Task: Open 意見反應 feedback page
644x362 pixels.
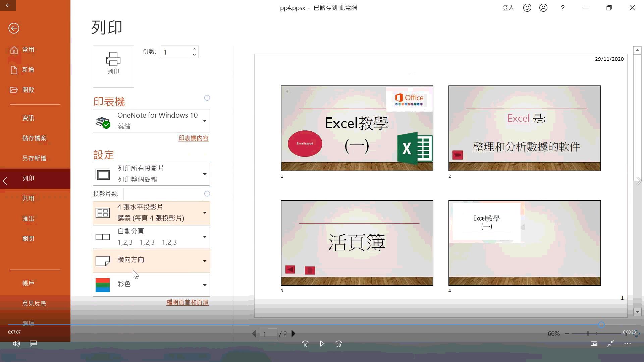Action: coord(34,303)
